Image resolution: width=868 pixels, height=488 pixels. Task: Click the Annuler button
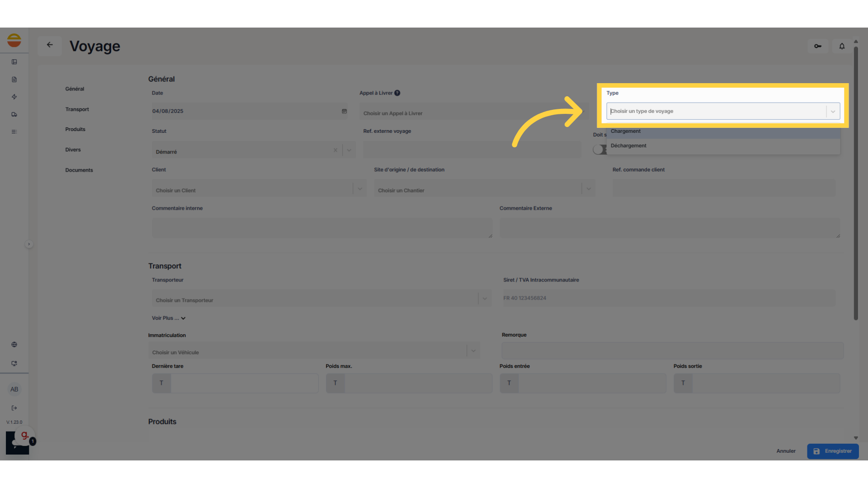pyautogui.click(x=786, y=451)
